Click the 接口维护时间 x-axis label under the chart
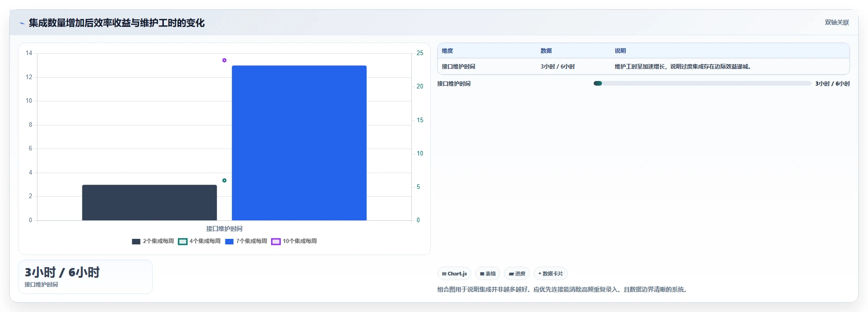 [x=224, y=229]
